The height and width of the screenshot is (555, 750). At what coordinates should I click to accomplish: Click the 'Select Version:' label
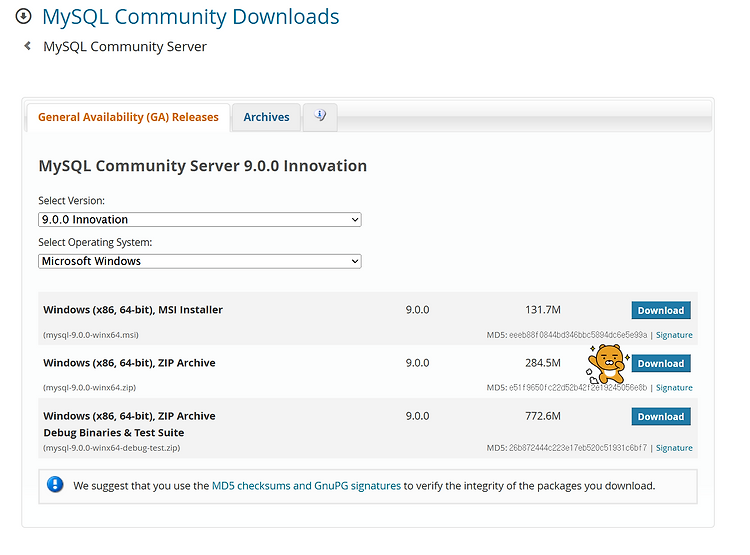point(71,200)
